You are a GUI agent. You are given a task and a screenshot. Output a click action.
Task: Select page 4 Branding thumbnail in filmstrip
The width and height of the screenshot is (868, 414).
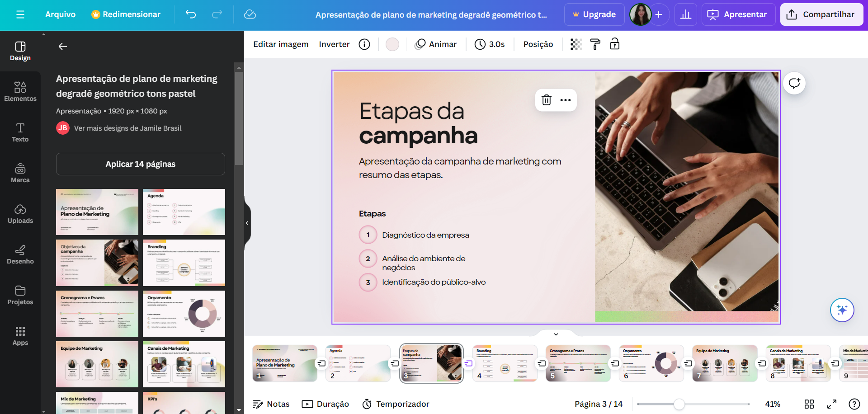tap(505, 363)
